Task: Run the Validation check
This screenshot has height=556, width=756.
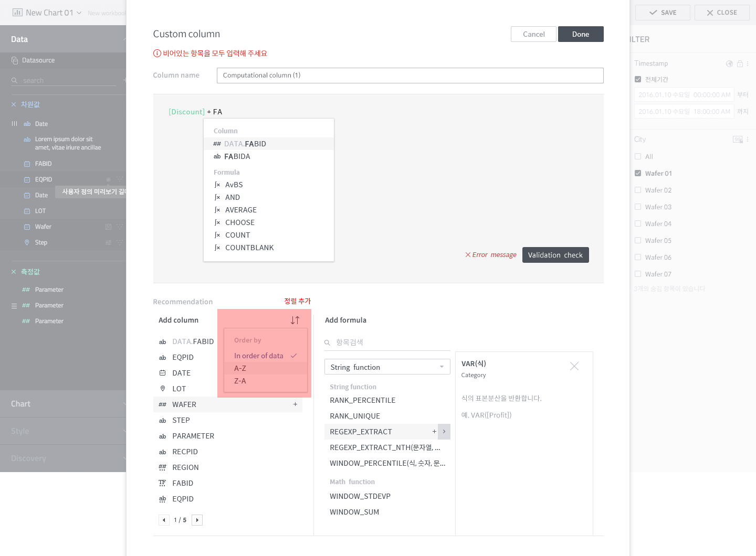Action: [555, 255]
